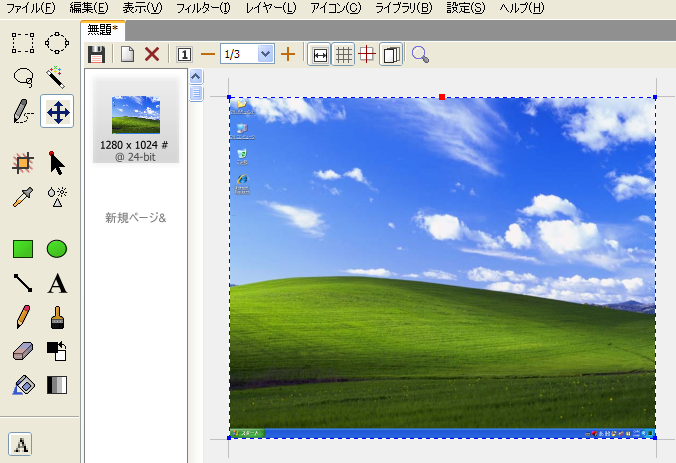Delete page with the red X icon
This screenshot has height=463, width=676.
[x=152, y=54]
